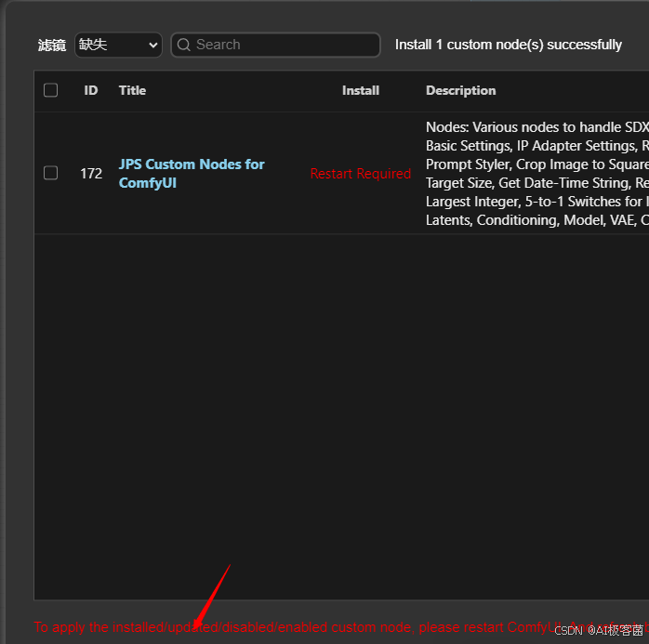Screen dimensions: 649x644
Task: Sort by the Install column header
Action: click(x=361, y=90)
